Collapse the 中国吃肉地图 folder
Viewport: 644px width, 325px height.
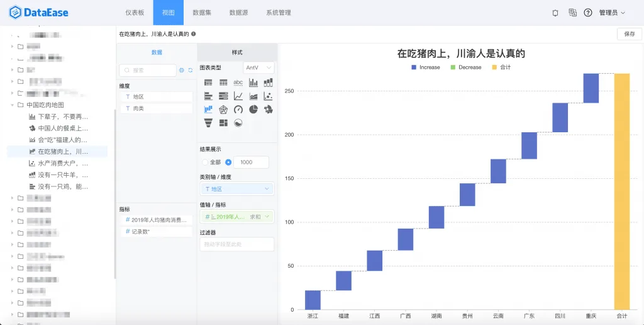click(13, 105)
